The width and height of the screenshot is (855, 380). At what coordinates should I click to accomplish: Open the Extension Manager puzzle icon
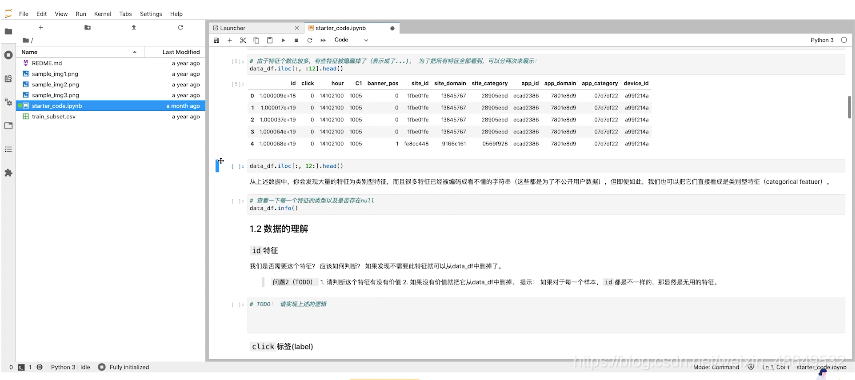point(8,172)
